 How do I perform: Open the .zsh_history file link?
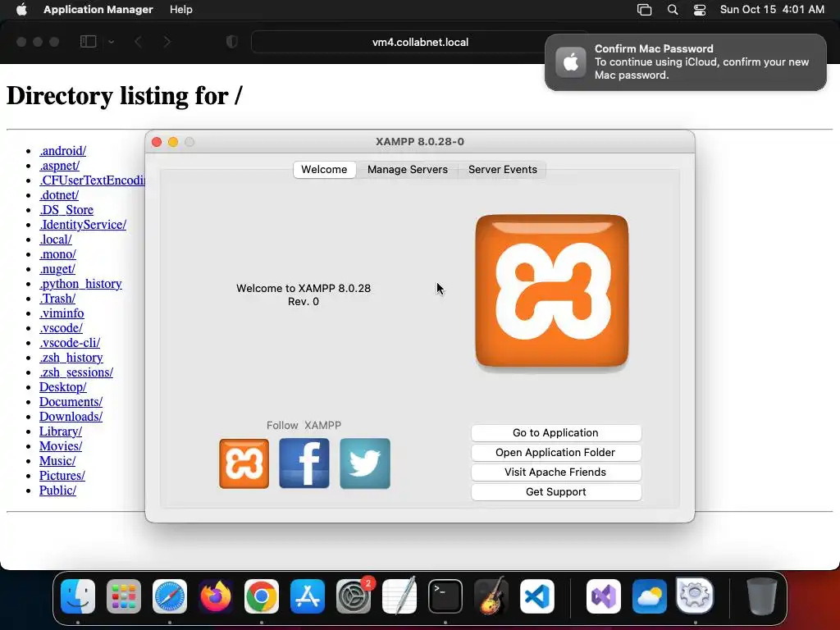71,358
